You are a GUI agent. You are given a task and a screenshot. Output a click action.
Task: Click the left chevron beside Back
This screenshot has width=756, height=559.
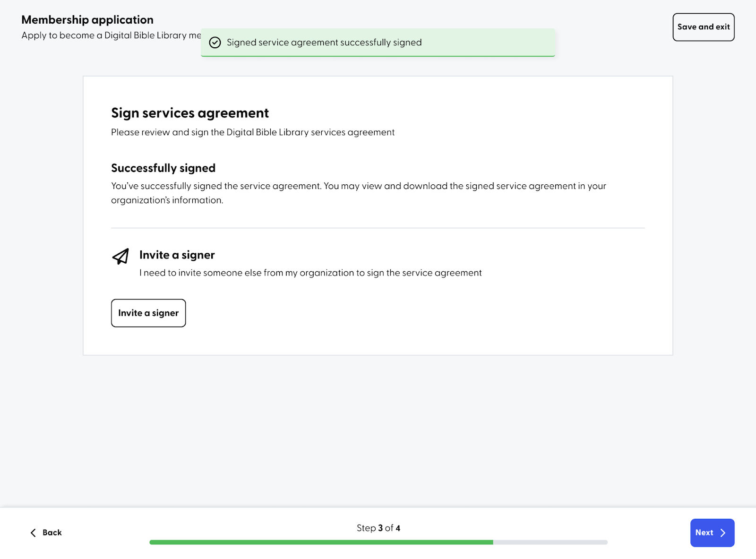(x=33, y=533)
